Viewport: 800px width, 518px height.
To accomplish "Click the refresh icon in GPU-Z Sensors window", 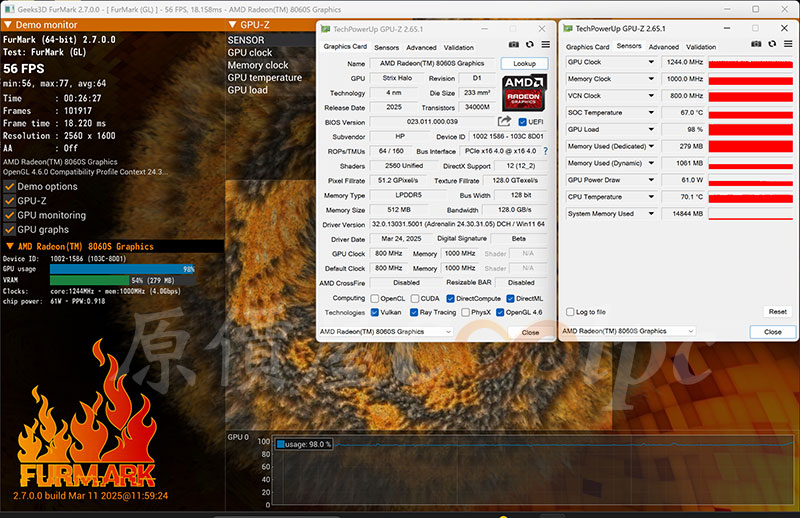I will click(x=771, y=45).
